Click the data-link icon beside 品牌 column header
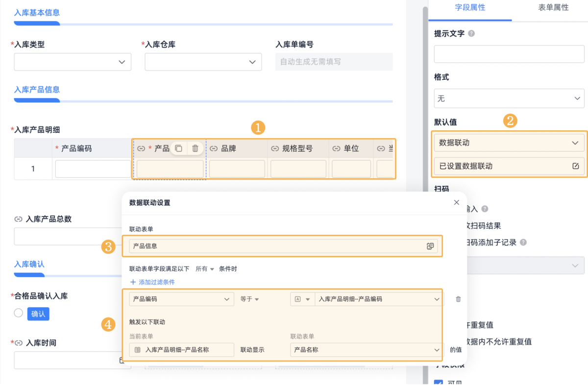Image resolution: width=588 pixels, height=385 pixels. 214,148
